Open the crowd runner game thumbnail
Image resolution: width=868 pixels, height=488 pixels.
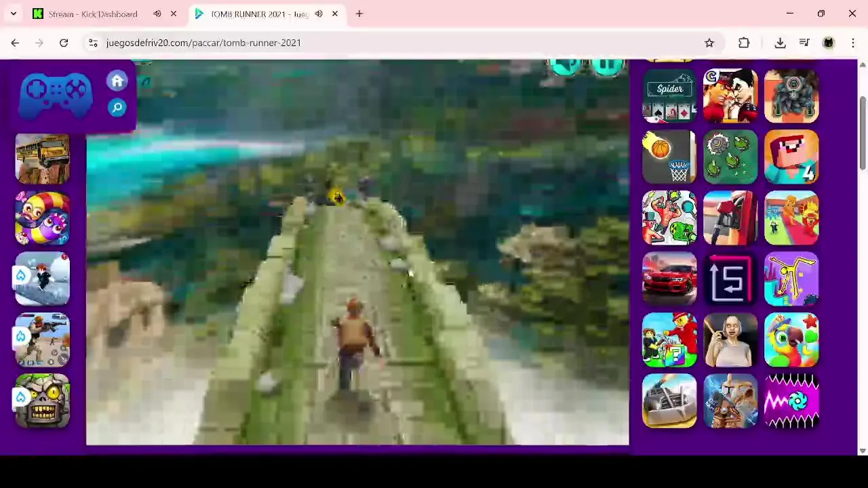point(791,218)
